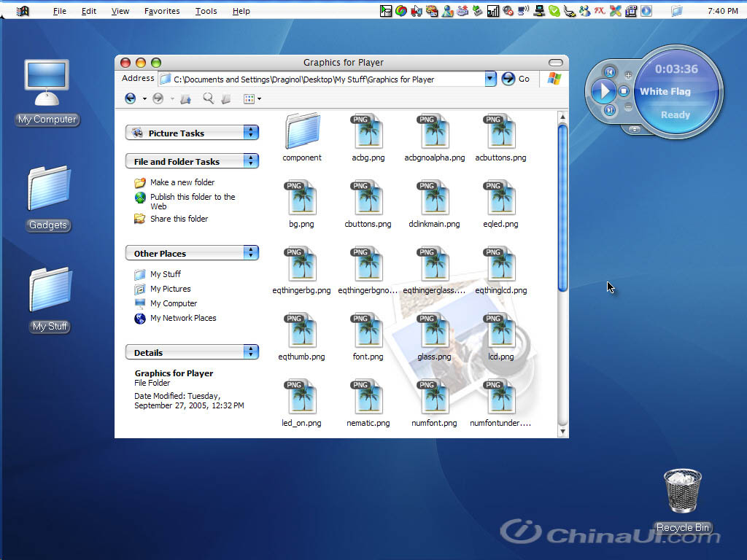Screen dimensions: 747x560
Task: Go to My Pictures in Other Places
Action: click(x=170, y=289)
